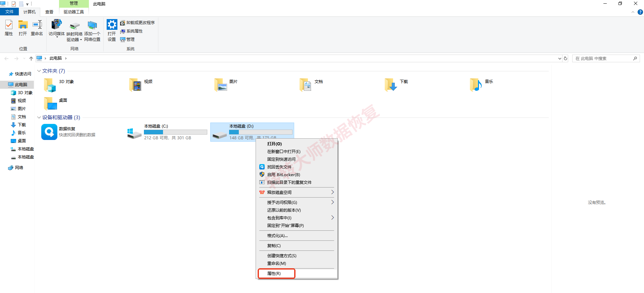Choose 属性(R) in the context menu

tap(297, 274)
